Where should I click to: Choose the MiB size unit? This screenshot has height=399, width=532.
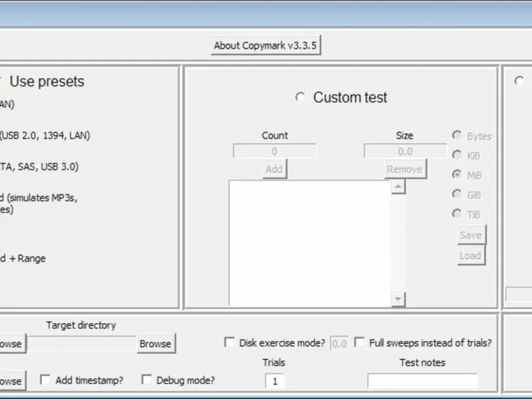[x=457, y=174]
